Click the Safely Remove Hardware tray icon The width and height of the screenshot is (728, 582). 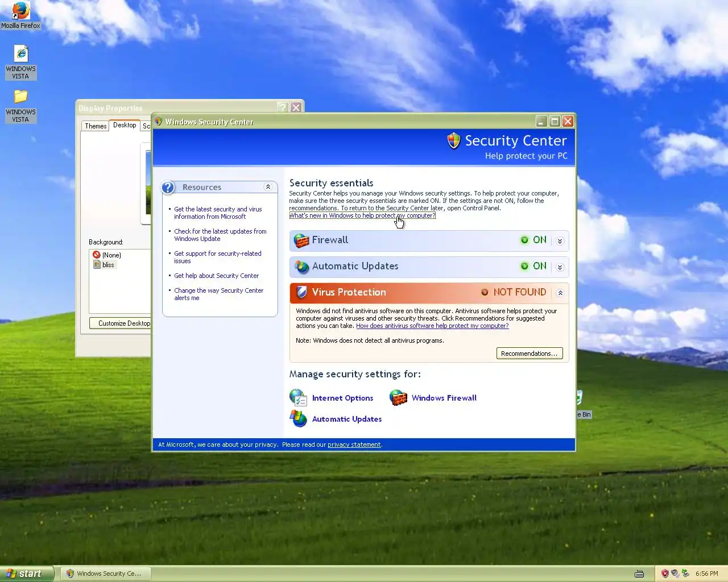point(685,573)
